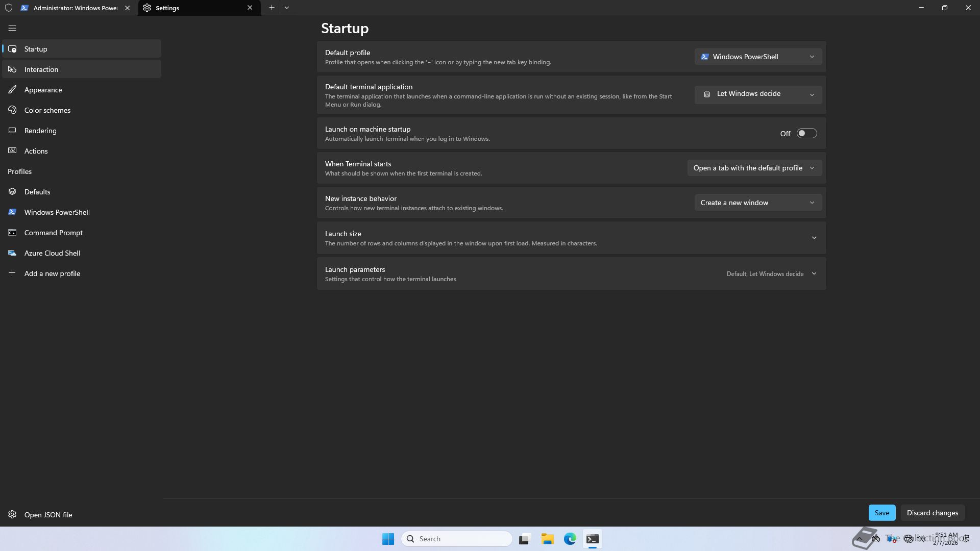This screenshot has height=551, width=980.
Task: Go to Rendering settings
Action: coord(40,131)
